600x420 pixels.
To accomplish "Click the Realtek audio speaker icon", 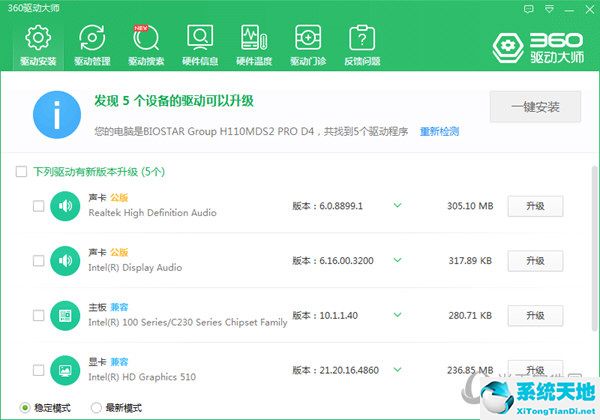I will 65,206.
